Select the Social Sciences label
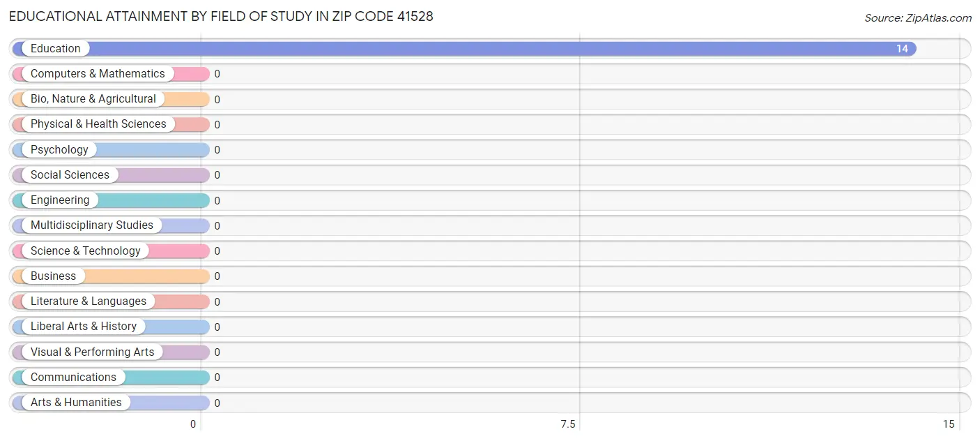 tap(70, 175)
